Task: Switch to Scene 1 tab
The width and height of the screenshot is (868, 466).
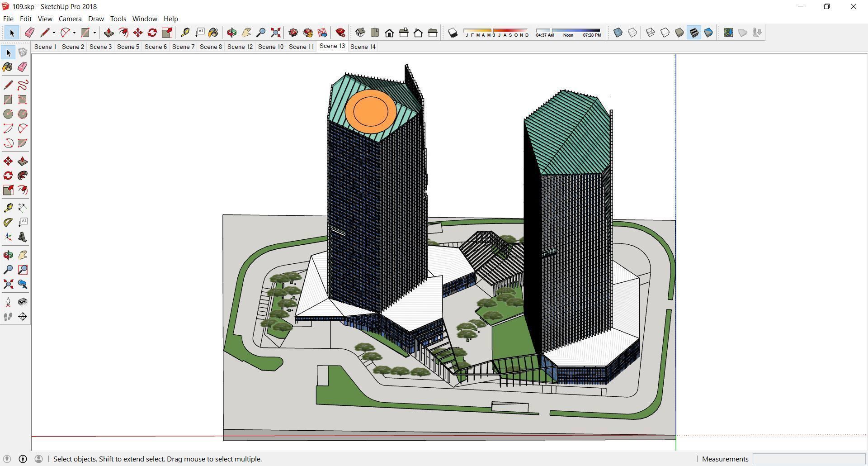Action: 45,47
